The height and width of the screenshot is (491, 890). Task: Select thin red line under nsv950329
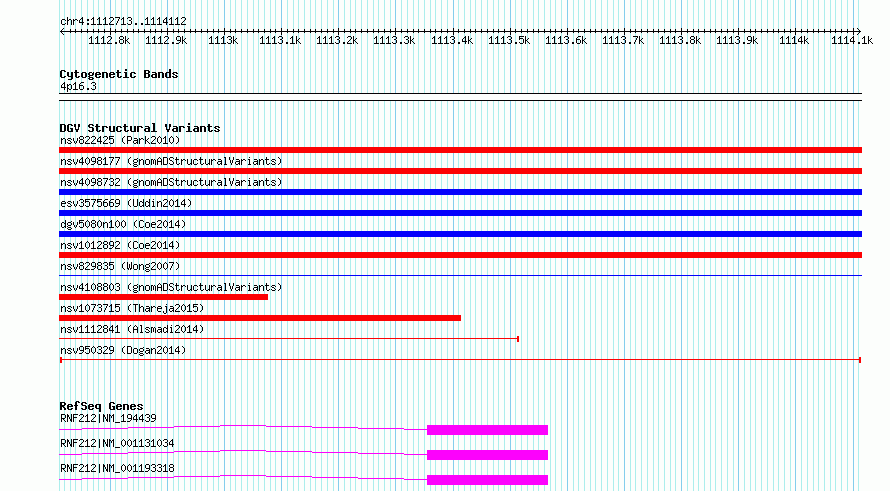[460, 360]
